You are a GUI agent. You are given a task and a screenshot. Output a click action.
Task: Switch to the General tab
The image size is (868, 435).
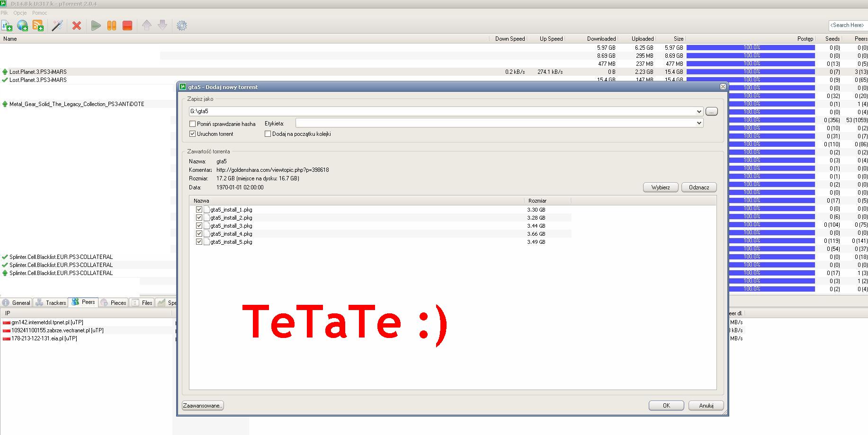tap(17, 303)
